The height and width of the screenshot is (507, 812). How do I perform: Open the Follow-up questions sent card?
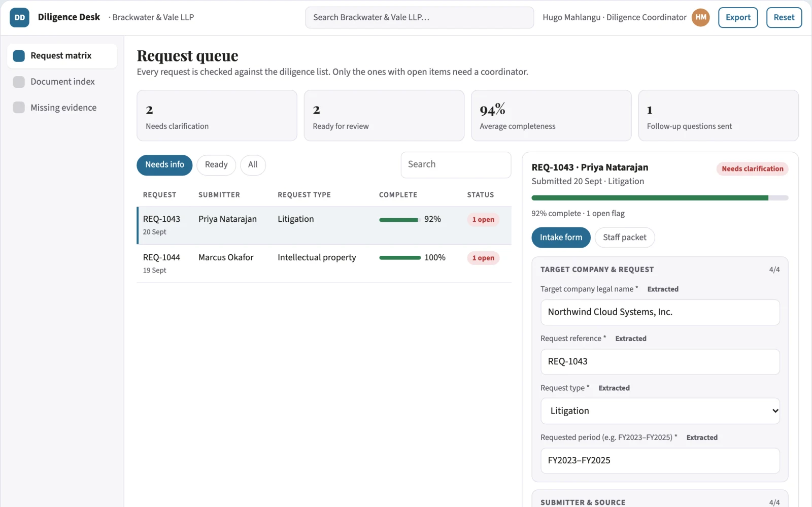(x=718, y=116)
